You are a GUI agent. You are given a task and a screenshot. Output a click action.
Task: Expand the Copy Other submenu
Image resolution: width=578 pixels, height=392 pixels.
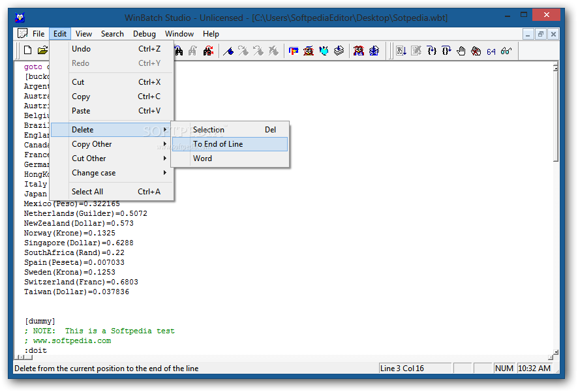point(112,144)
